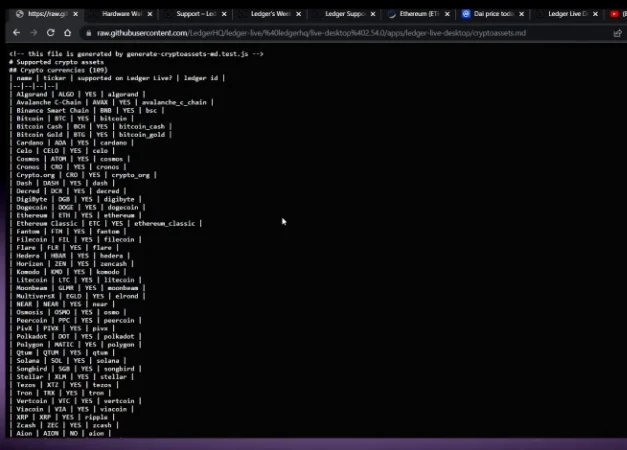Click the Bitcoin Gold BTG row
The height and width of the screenshot is (450, 627).
[91, 135]
